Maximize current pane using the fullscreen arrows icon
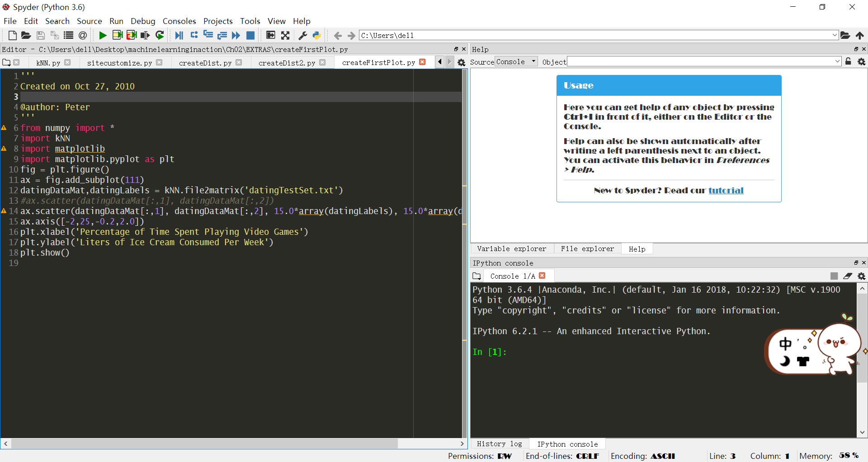Screen dimensions: 868x462 point(285,35)
